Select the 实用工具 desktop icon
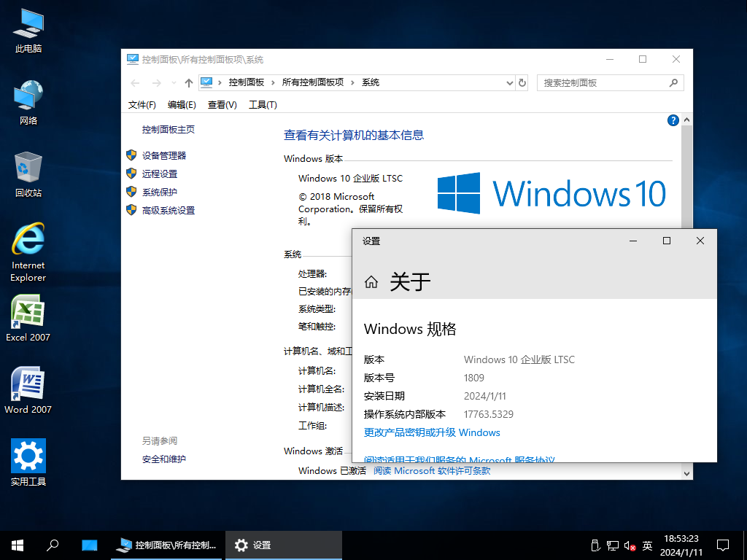Viewport: 747px width, 560px height. [x=28, y=462]
